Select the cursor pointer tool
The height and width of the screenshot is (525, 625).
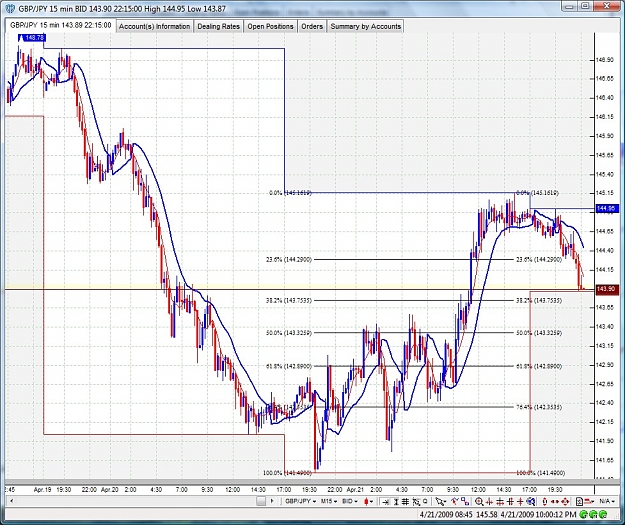click(x=441, y=501)
